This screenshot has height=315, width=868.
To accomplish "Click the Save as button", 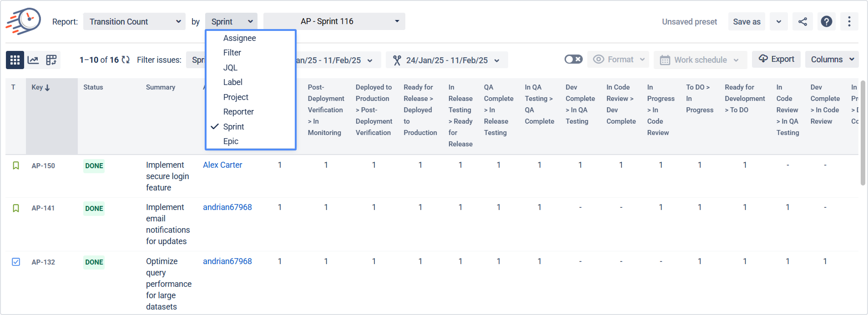I will coord(746,22).
